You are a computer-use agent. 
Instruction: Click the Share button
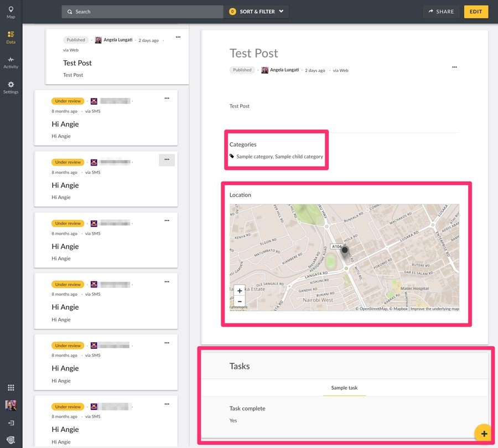click(441, 12)
